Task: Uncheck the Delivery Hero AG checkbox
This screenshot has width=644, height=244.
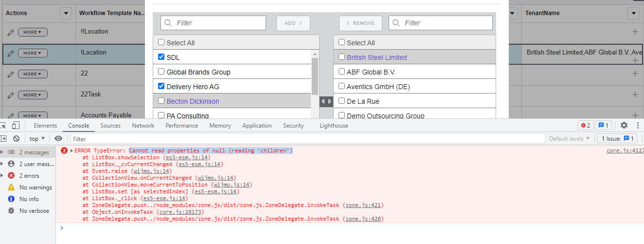Action: [x=161, y=86]
